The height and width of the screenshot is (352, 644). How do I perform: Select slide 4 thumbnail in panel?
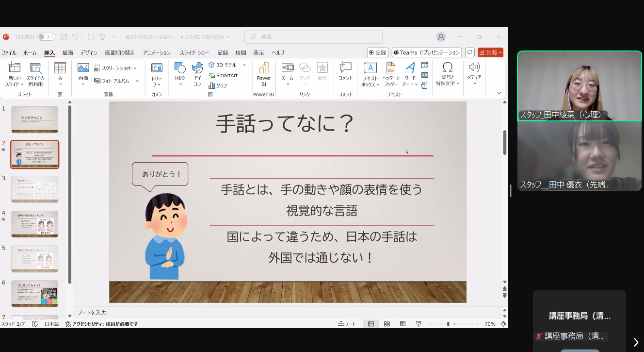pos(34,224)
